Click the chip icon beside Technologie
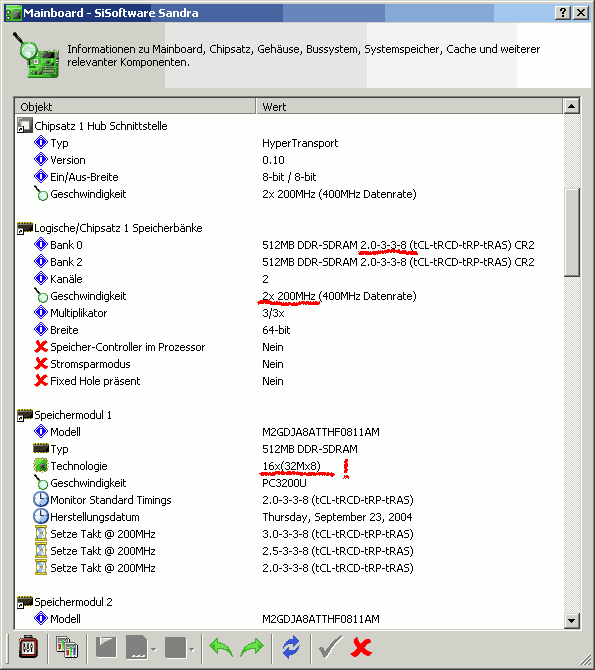This screenshot has height=670, width=595. point(41,465)
